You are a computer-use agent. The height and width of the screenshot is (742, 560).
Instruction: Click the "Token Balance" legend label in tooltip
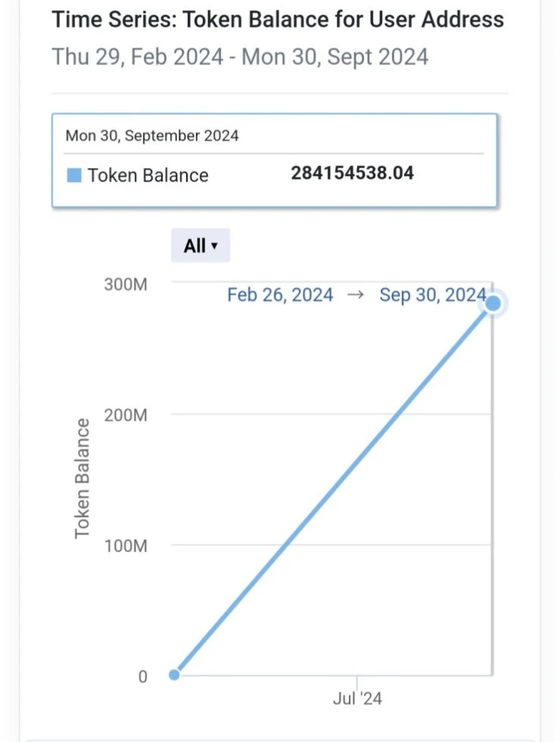coord(148,176)
